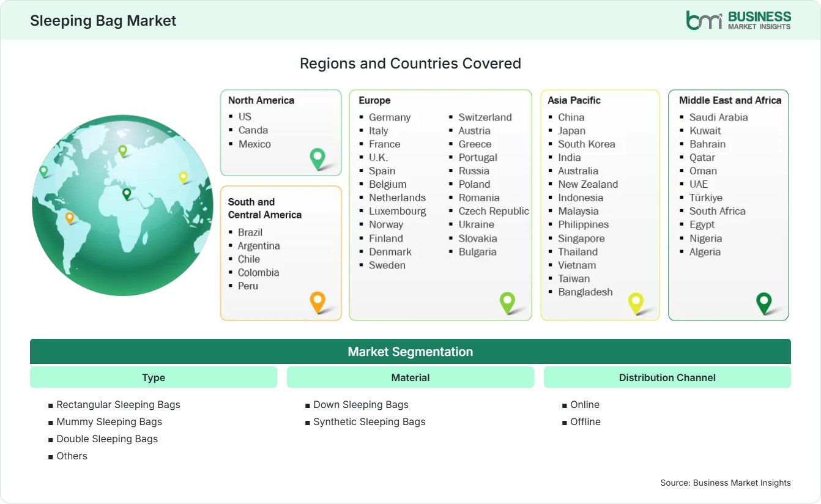
Task: Click Czech Republic in the Europe list
Action: [x=494, y=211]
